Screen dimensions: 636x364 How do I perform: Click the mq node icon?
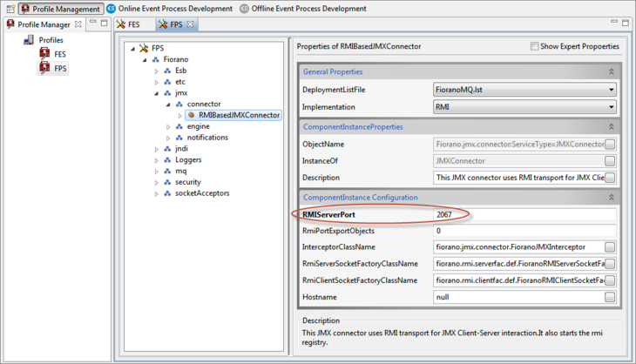tap(167, 171)
